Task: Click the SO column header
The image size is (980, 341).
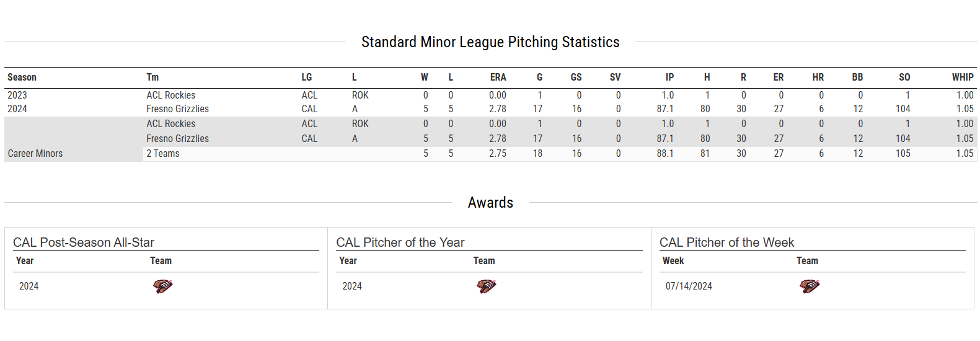Action: coord(904,77)
